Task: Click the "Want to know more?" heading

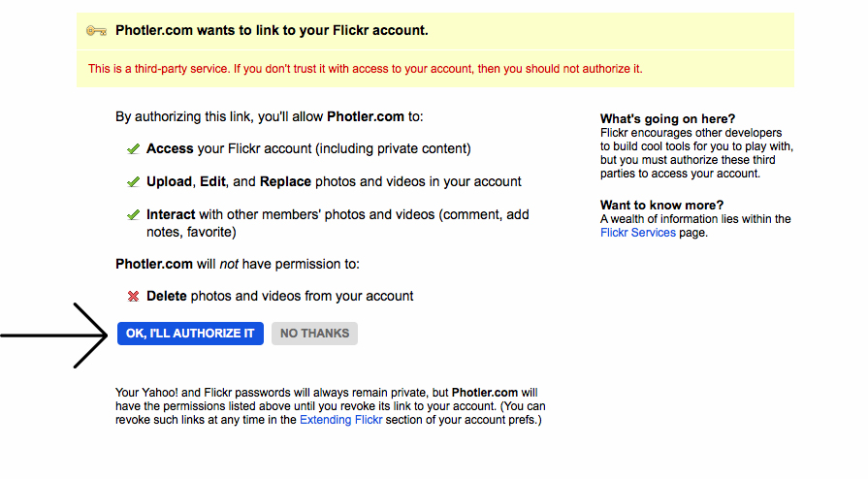Action: point(661,205)
